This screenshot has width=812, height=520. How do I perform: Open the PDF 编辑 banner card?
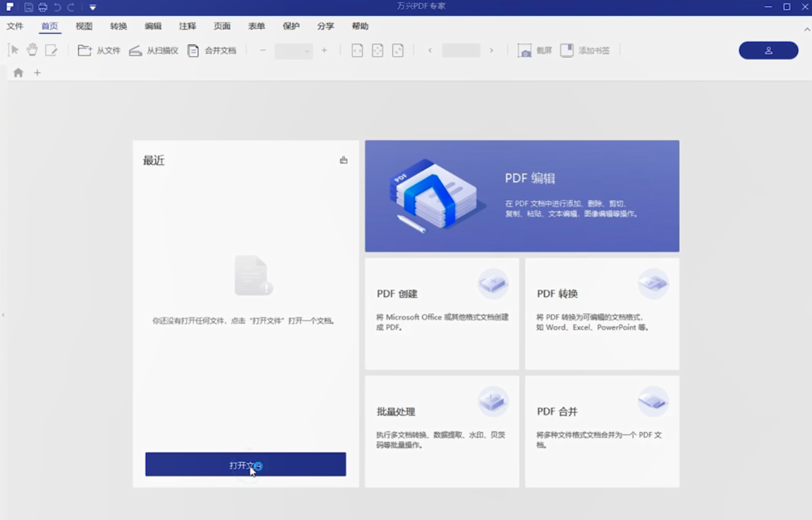[522, 196]
